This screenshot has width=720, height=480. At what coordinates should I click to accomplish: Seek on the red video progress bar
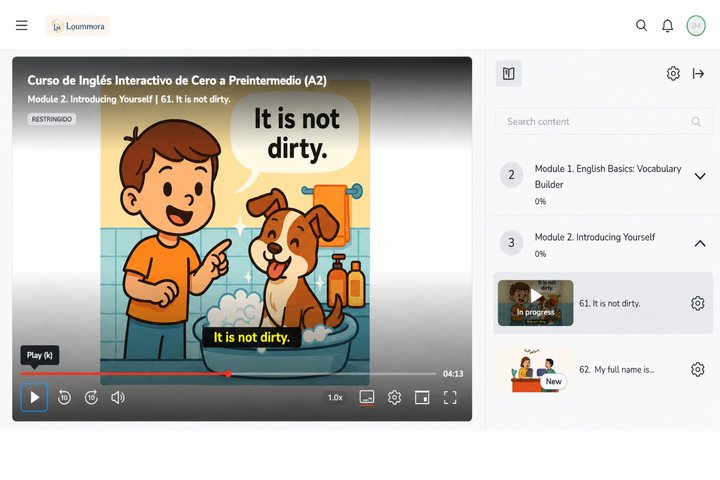pos(124,374)
